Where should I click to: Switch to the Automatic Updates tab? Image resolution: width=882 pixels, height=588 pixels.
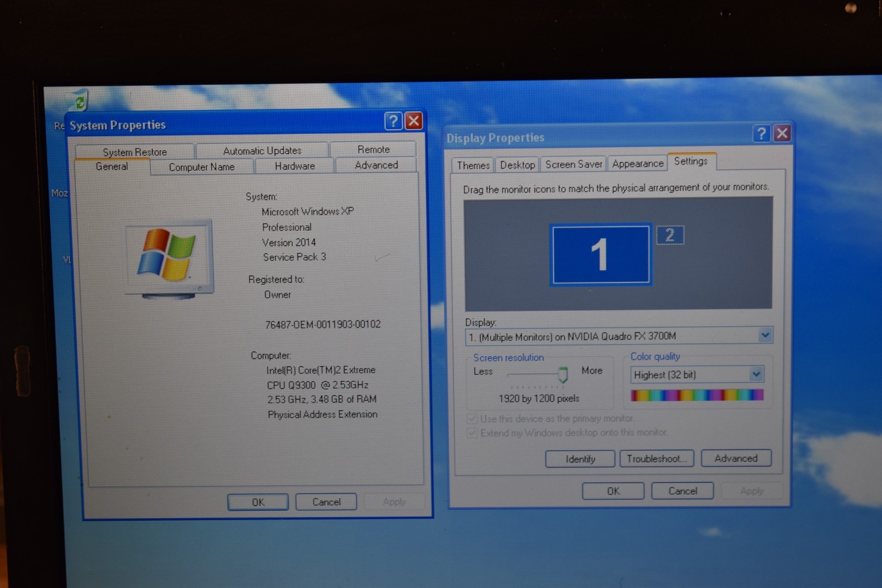(x=262, y=150)
